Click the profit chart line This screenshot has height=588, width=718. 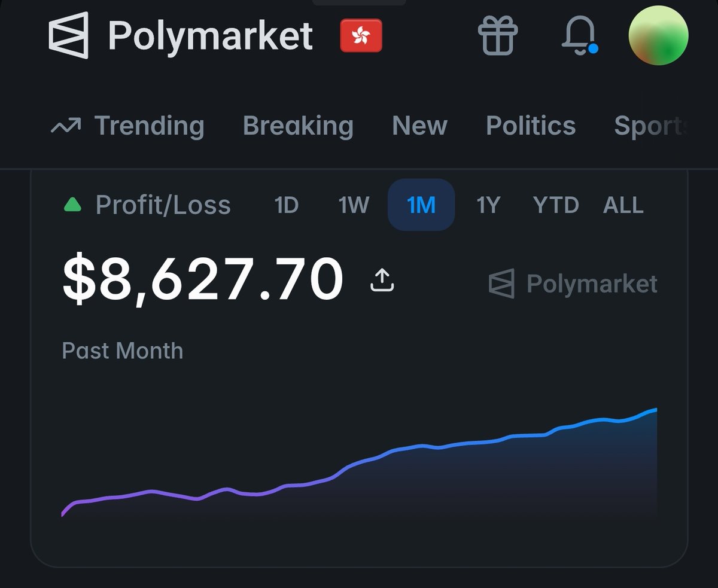pyautogui.click(x=359, y=464)
